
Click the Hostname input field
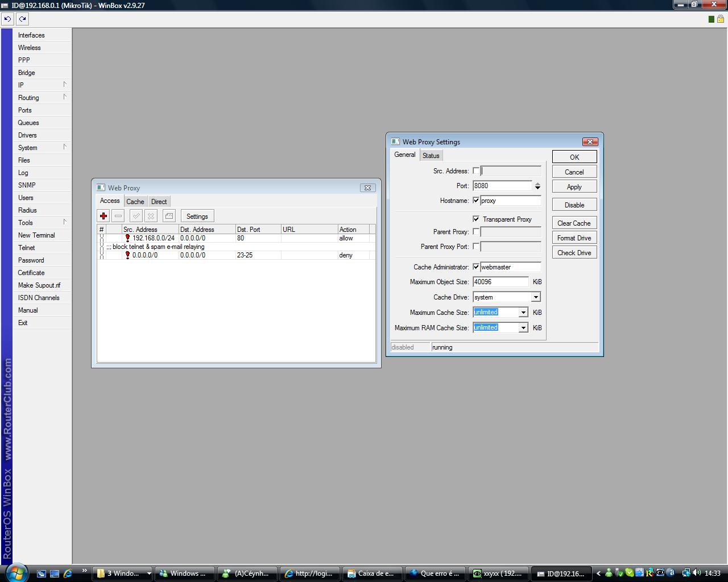coord(511,201)
